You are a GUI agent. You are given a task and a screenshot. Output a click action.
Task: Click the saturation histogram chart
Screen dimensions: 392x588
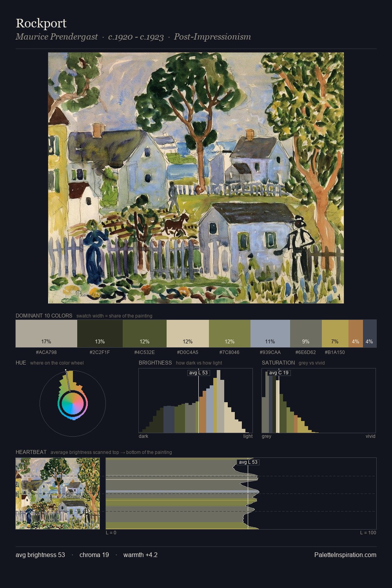(x=319, y=401)
